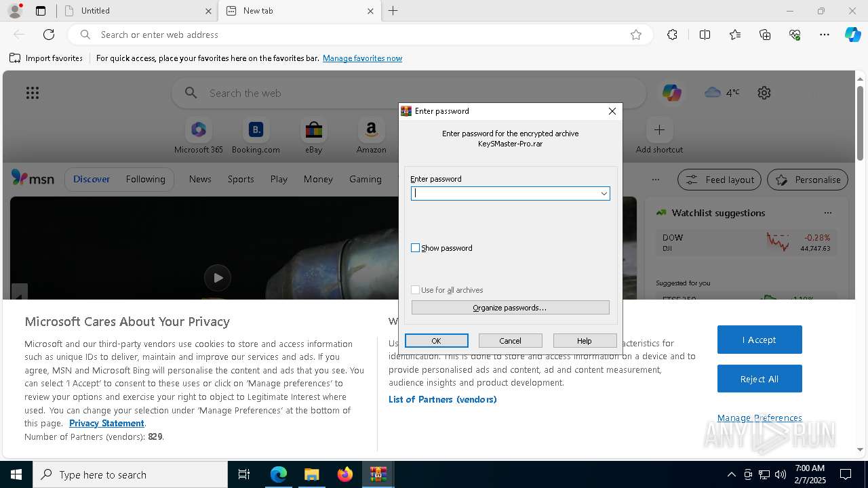The image size is (868, 488).
Task: Click the Search the web box
Action: tap(408, 93)
